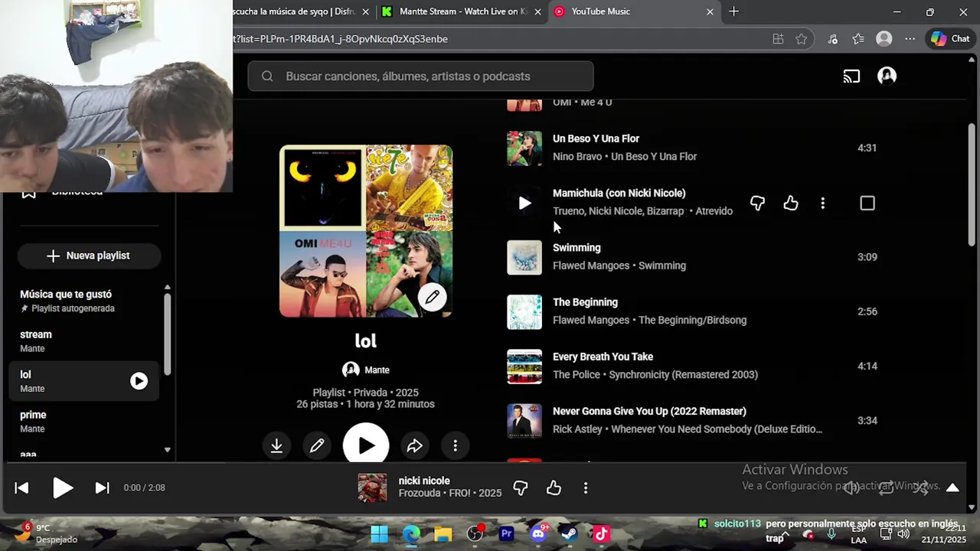The width and height of the screenshot is (980, 551).
Task: Click The Beginning album thumbnail
Action: pos(524,311)
